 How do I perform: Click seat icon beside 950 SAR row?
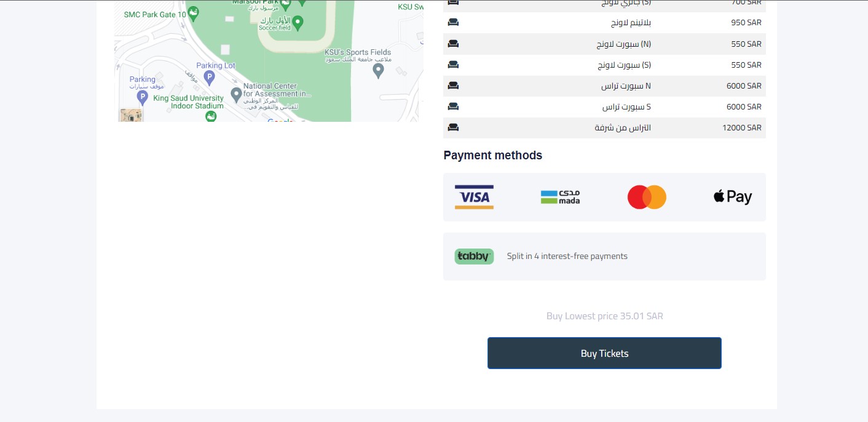pos(453,23)
